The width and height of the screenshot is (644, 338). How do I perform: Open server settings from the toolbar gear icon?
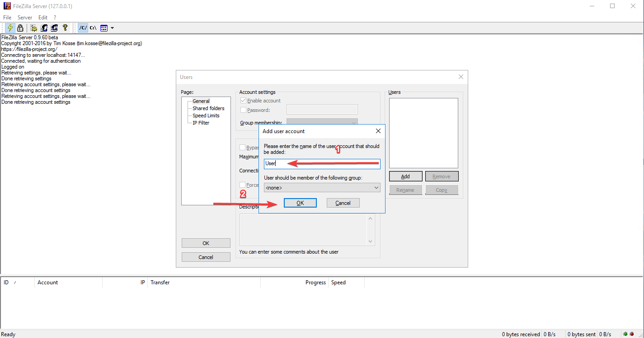click(34, 28)
